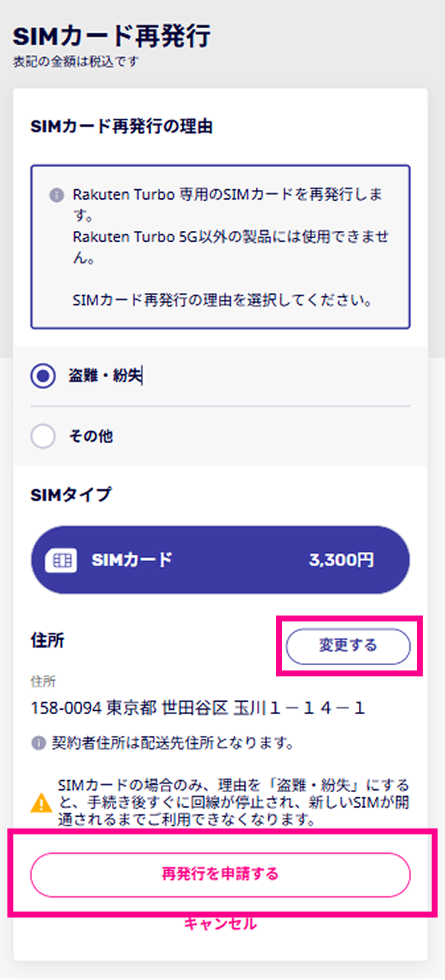
Task: Click the その他 option label text
Action: 91,437
